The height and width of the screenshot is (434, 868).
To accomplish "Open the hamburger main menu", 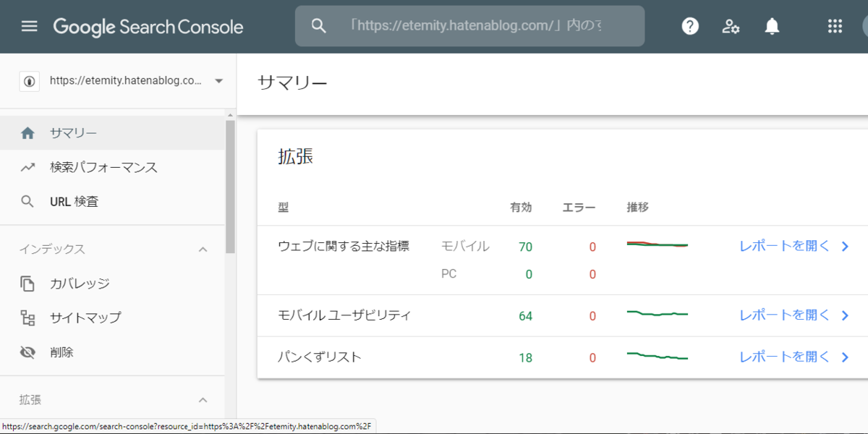I will (29, 27).
